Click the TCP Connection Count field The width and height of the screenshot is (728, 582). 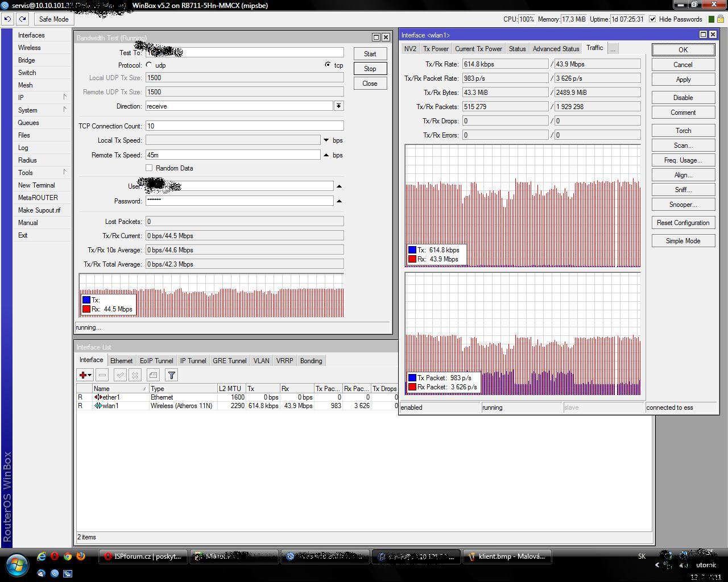pos(245,126)
